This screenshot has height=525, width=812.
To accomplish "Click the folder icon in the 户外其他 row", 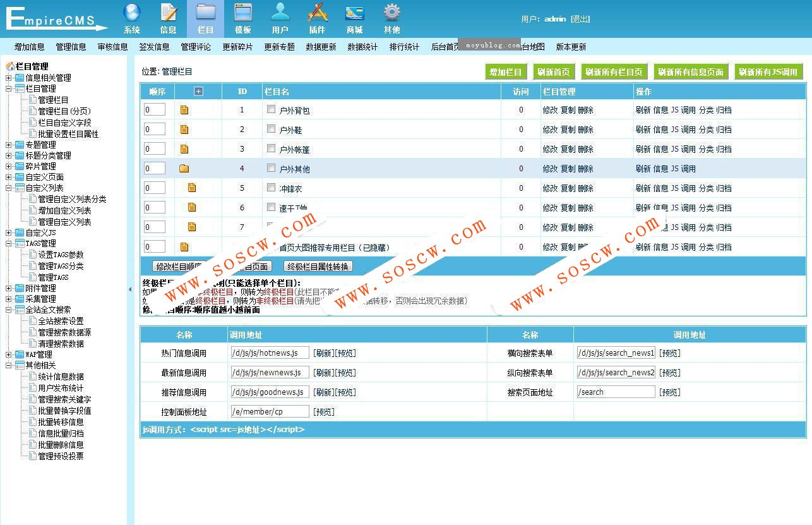I will (184, 169).
